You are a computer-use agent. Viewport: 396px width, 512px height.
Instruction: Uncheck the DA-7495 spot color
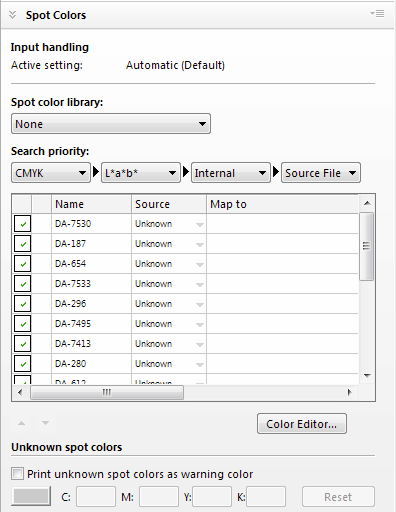click(22, 324)
